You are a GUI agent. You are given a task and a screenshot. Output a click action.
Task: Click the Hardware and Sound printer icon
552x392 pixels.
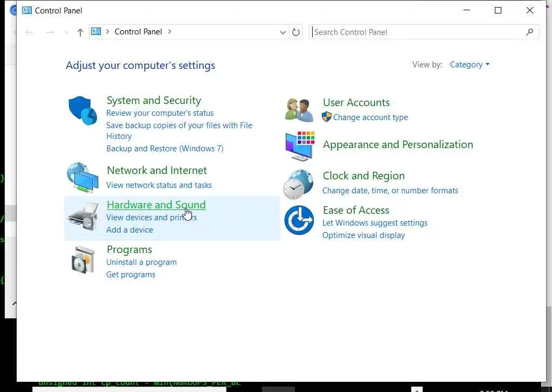coord(83,217)
